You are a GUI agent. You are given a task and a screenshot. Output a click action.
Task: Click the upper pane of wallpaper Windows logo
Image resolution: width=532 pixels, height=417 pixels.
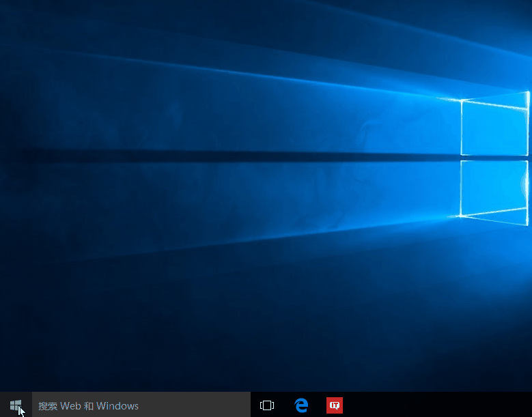[494, 127]
